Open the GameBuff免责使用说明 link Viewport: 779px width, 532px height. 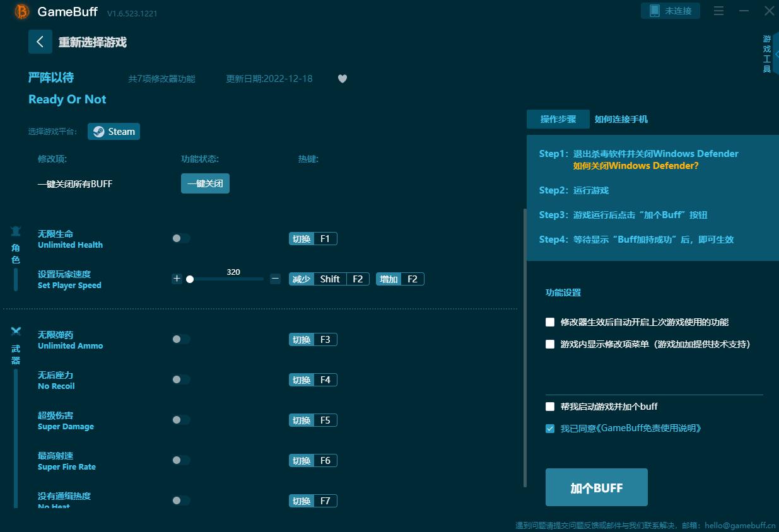[648, 428]
